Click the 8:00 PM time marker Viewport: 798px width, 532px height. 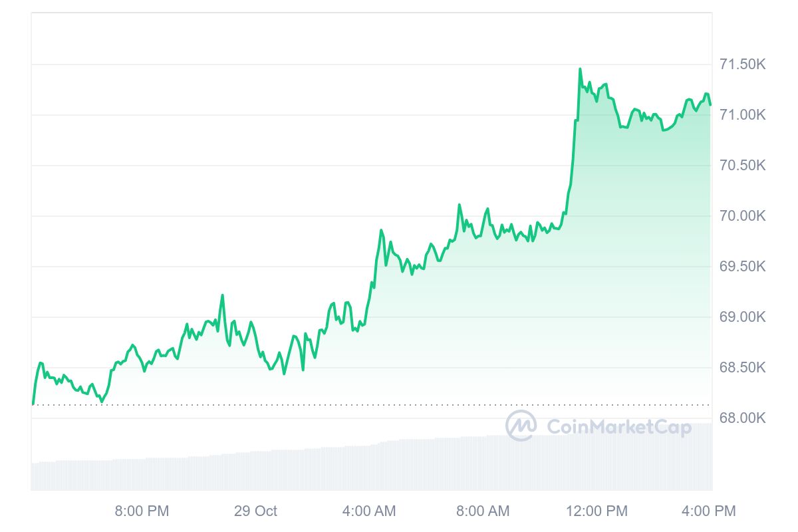coord(142,511)
